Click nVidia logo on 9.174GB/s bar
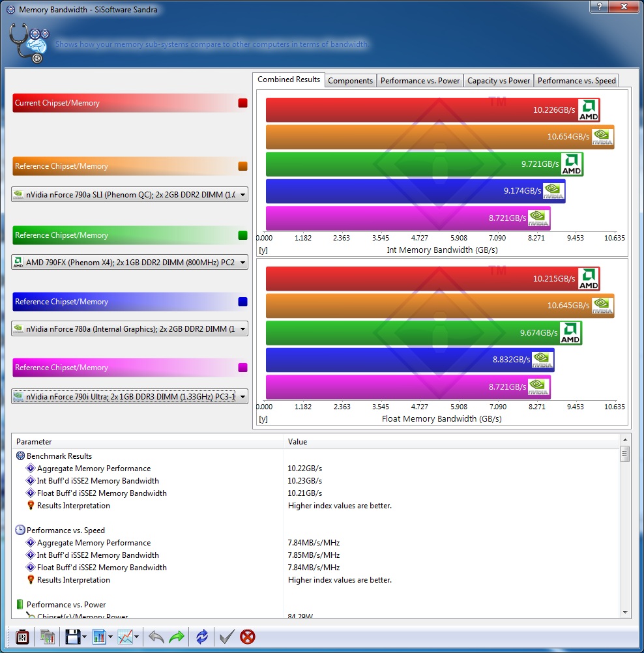Image resolution: width=644 pixels, height=653 pixels. (x=553, y=191)
